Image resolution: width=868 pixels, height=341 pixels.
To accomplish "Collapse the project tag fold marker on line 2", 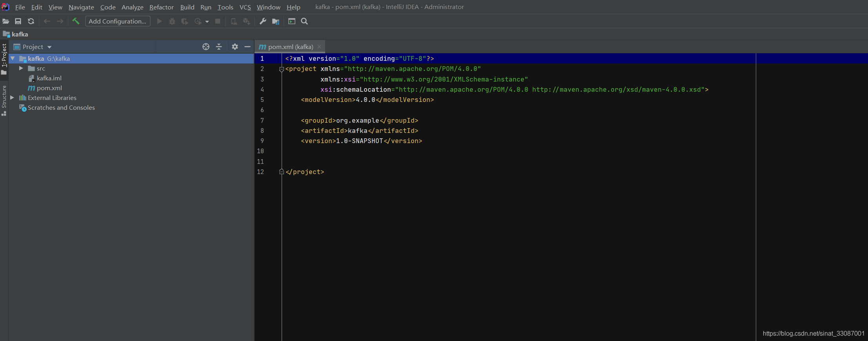I will pyautogui.click(x=281, y=69).
